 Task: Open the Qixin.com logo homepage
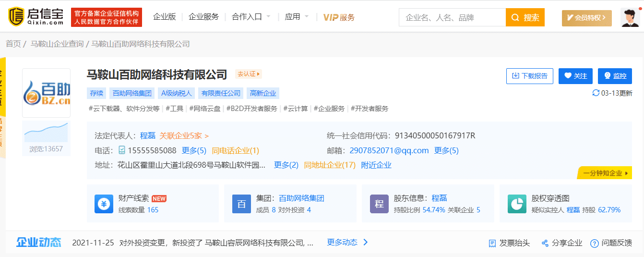tap(36, 17)
